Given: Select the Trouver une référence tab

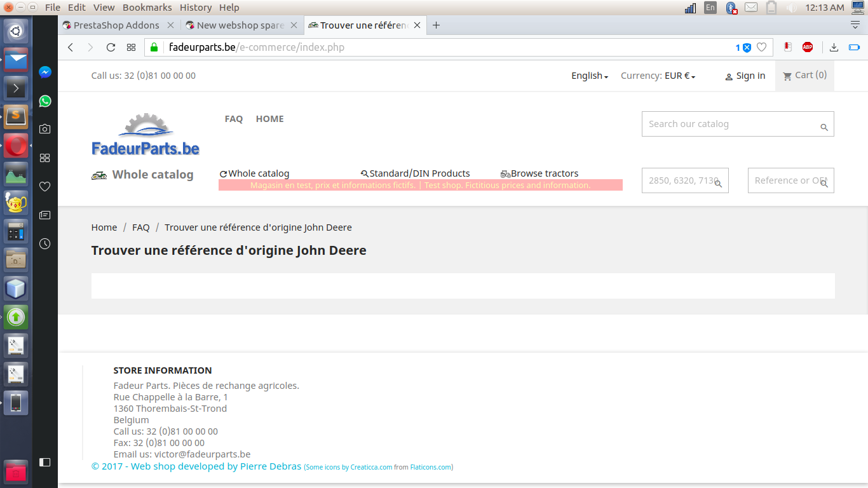Looking at the screenshot, I should pos(364,25).
